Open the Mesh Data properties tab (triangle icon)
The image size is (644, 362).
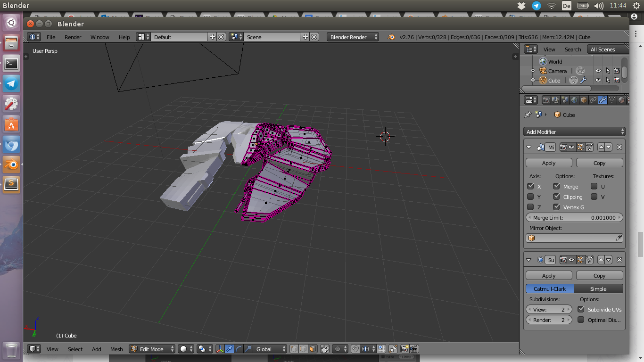[612, 100]
